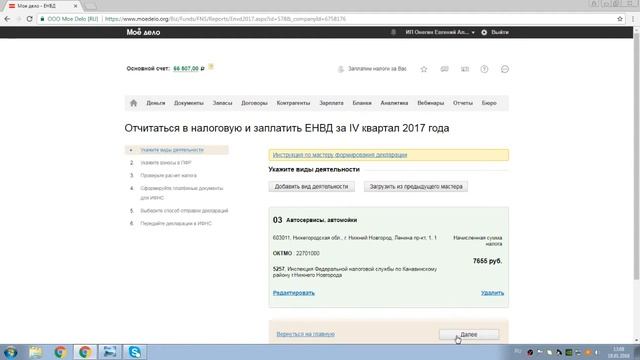The width and height of the screenshot is (640, 360).
Task: Go back with the browser back arrow
Action: point(7,19)
